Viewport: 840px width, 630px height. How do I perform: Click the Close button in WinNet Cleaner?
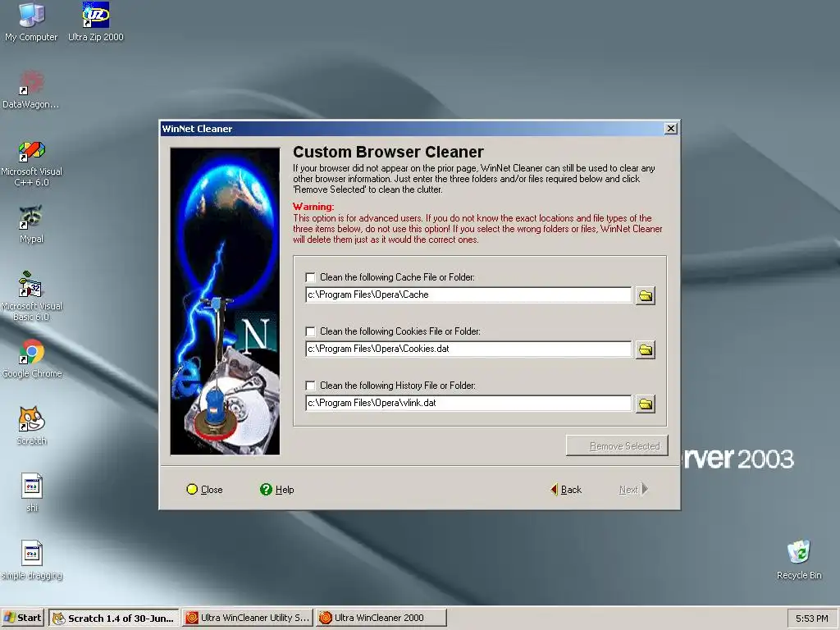204,490
